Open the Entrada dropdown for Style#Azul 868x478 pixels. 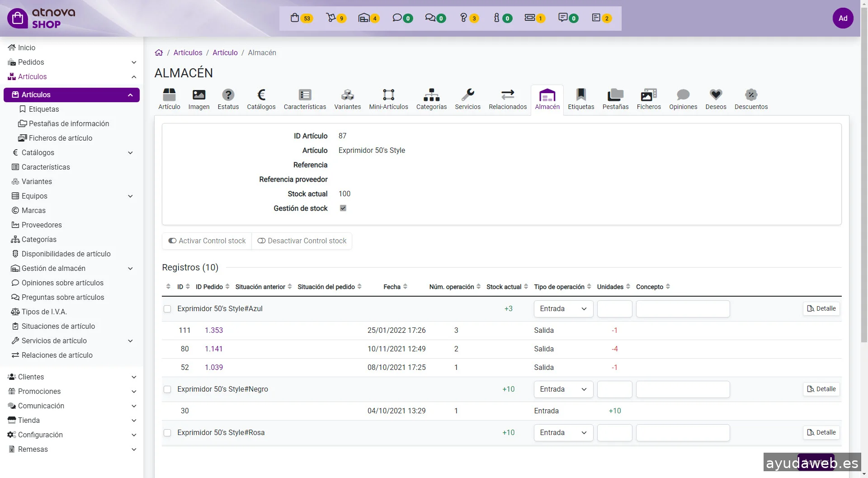(563, 309)
